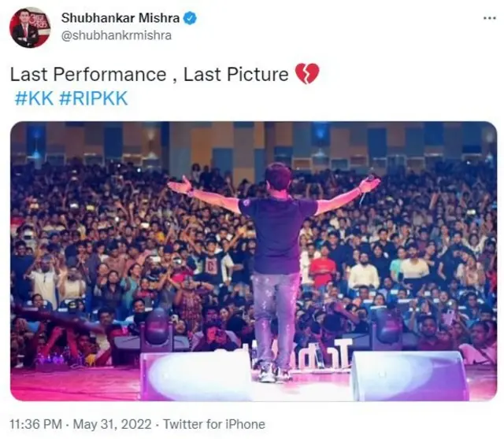This screenshot has height=439, width=504.
Task: Click the May 31, 2022 date
Action: coord(112,424)
